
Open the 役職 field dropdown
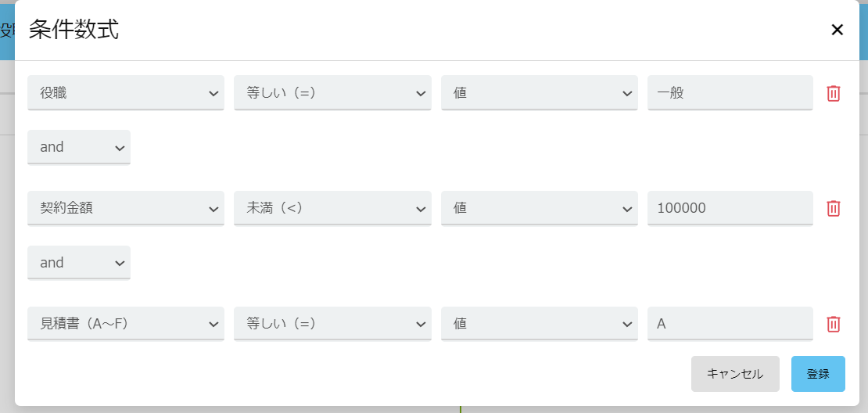pyautogui.click(x=125, y=93)
